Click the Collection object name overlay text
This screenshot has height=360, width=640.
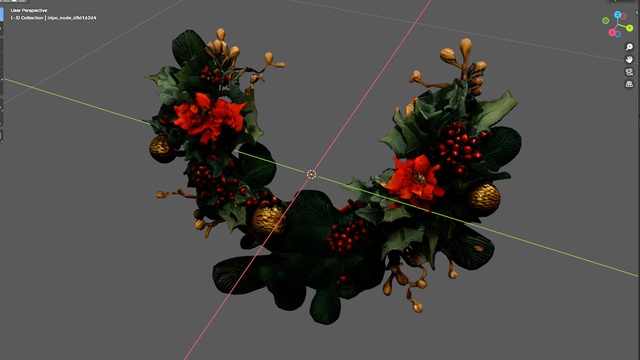(53, 18)
